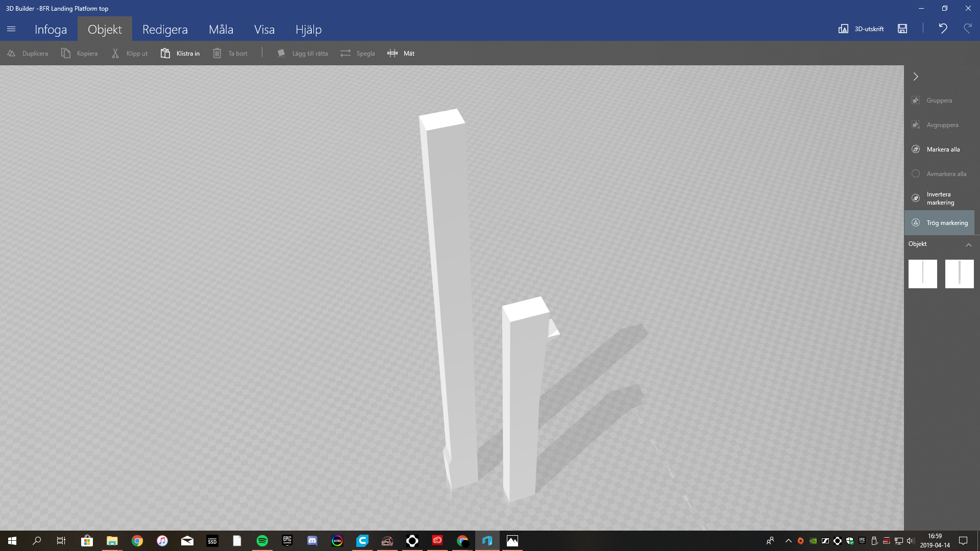
Task: Open the Mät measure tool
Action: point(401,53)
